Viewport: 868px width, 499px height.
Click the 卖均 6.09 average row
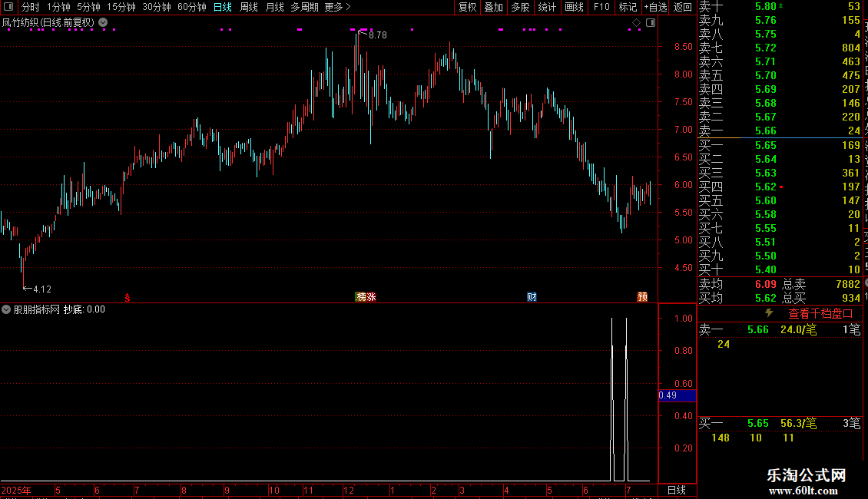[737, 284]
